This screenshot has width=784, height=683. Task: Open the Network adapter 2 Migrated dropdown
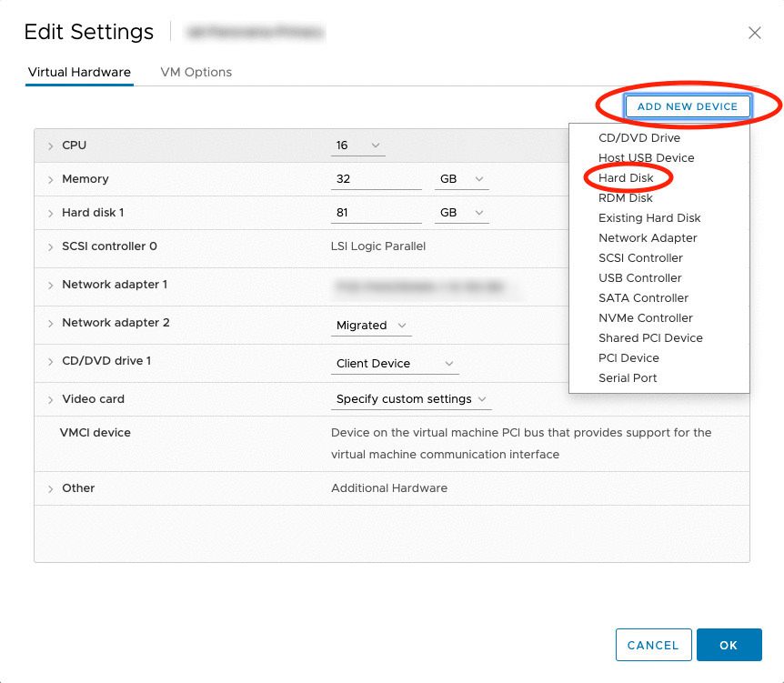point(372,326)
